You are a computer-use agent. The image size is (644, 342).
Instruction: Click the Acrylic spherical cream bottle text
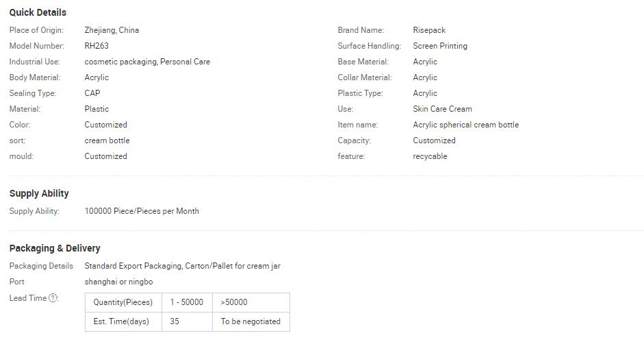[x=466, y=125]
